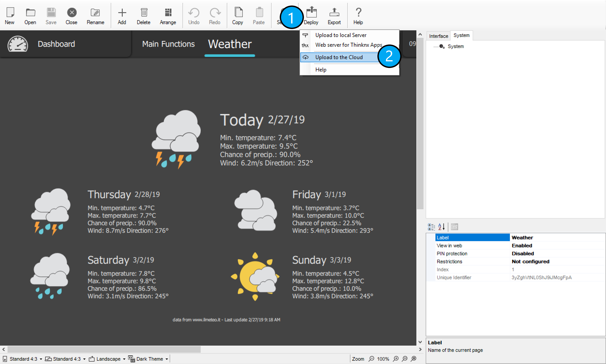Click the horizontal scrollbar thumb under the canvas
The image size is (606, 364).
104,349
